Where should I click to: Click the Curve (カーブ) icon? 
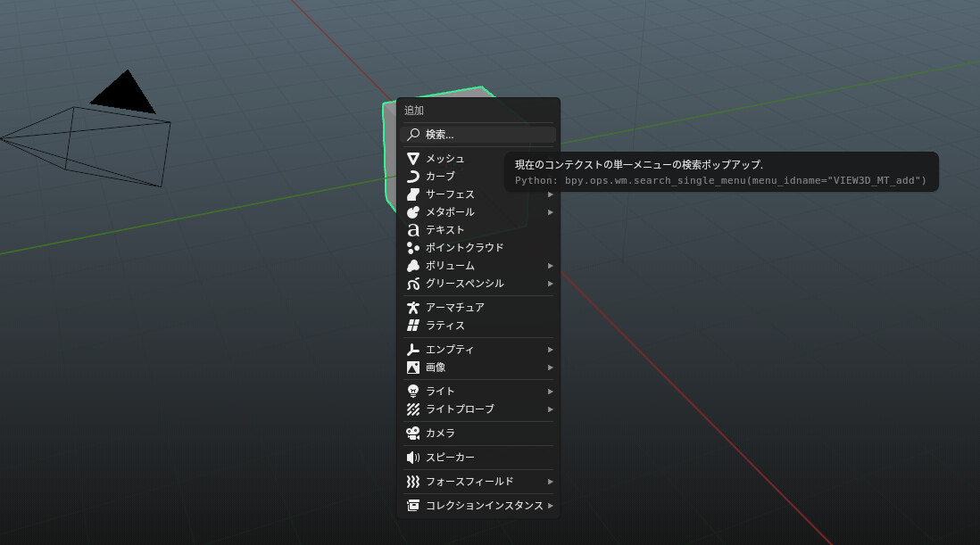pyautogui.click(x=413, y=177)
